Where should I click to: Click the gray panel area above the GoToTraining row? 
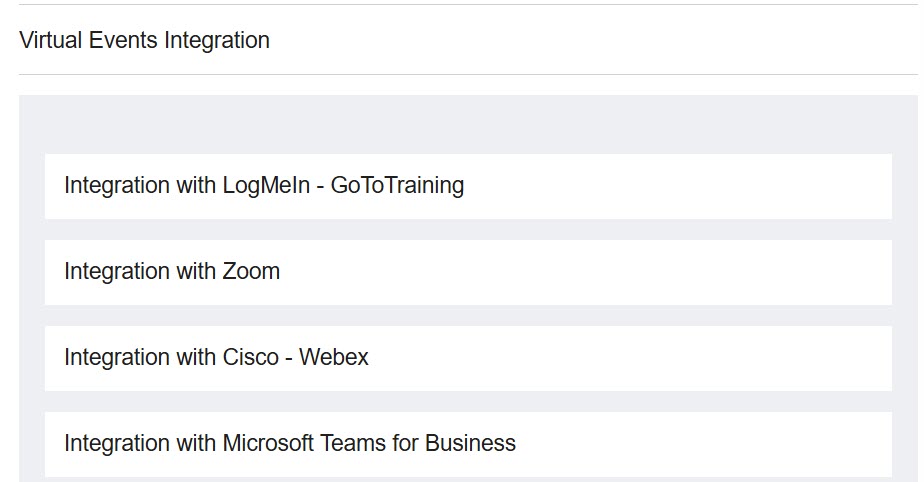point(467,125)
